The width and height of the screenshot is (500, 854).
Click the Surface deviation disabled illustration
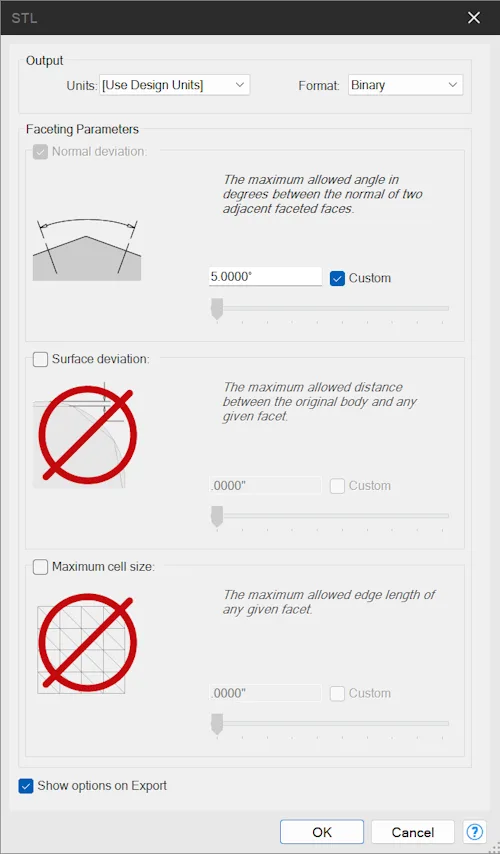[x=87, y=436]
